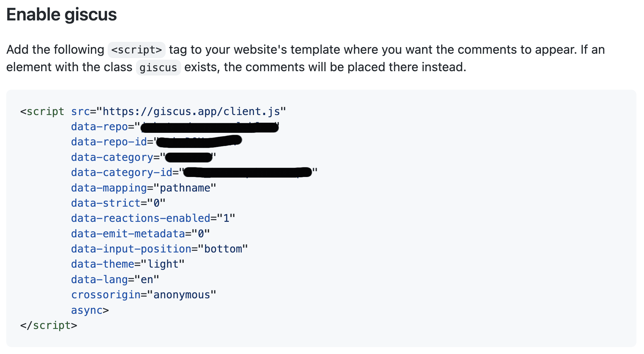Click the inline <script> code tag
Image resolution: width=644 pixels, height=354 pixels.
137,50
